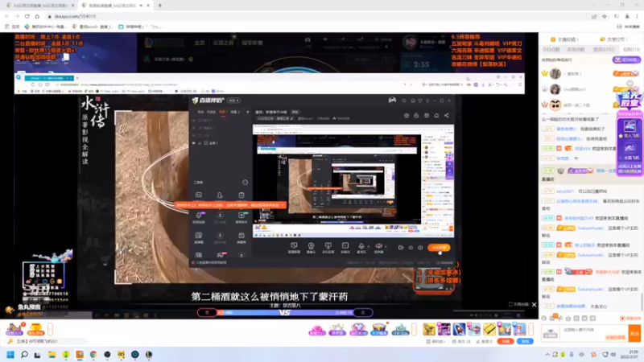Collapse toolbox circle button in streamed 直播伴侣
The width and height of the screenshot is (644, 362).
246,183
